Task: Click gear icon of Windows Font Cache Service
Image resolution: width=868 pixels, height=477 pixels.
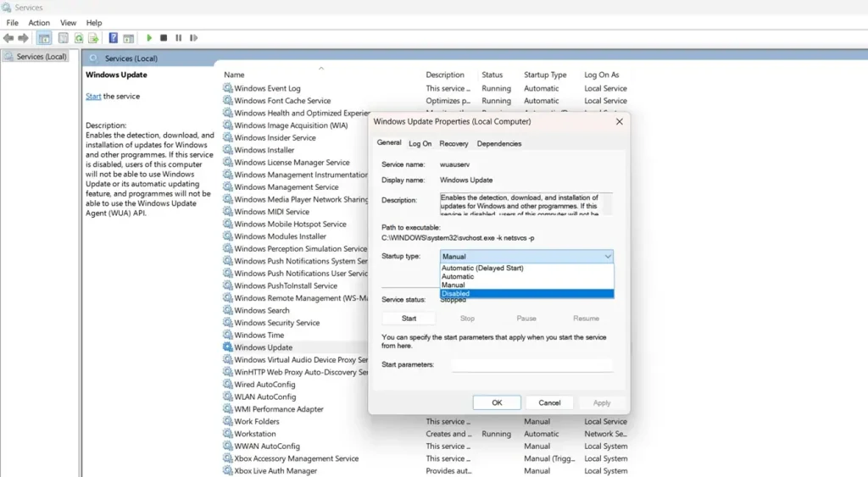Action: pos(227,100)
